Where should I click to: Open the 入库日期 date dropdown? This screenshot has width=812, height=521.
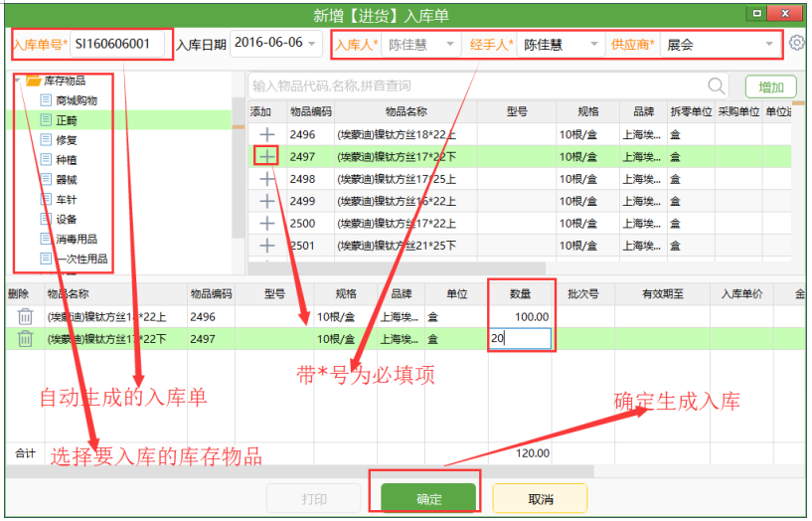click(312, 44)
